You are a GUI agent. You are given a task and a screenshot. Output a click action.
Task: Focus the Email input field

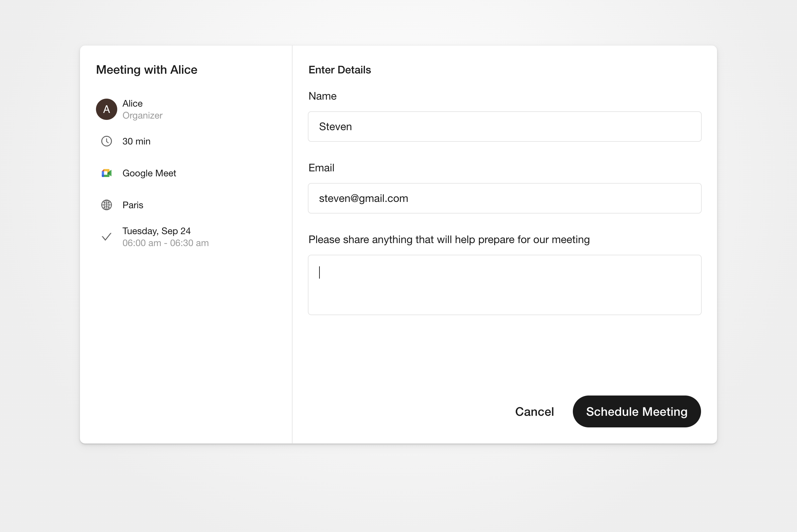tap(504, 198)
